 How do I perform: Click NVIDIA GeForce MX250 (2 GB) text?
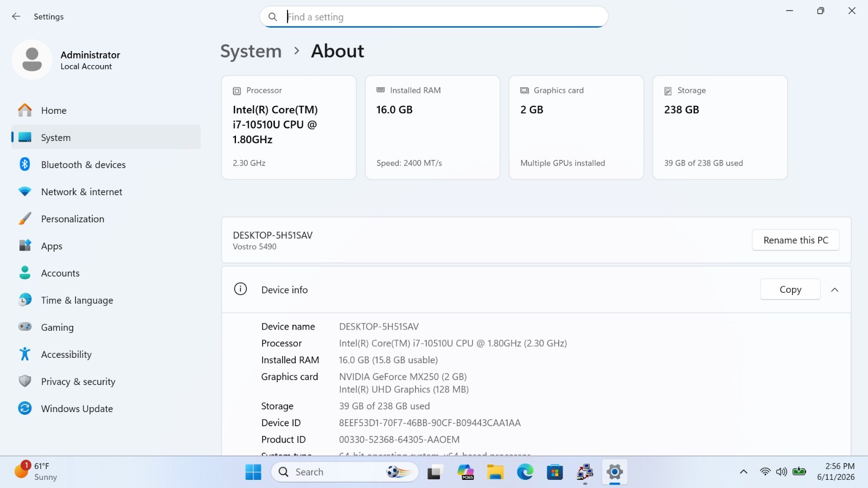pos(403,377)
